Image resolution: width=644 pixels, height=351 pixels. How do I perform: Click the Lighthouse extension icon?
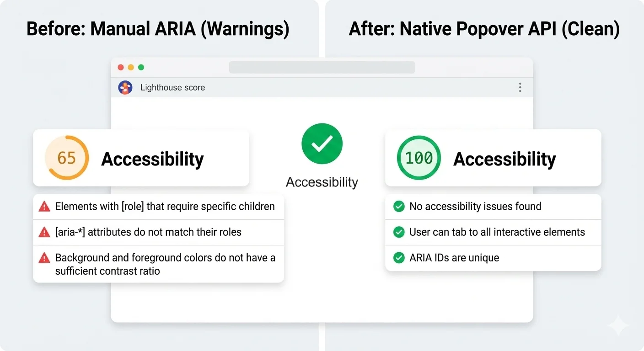tap(125, 87)
